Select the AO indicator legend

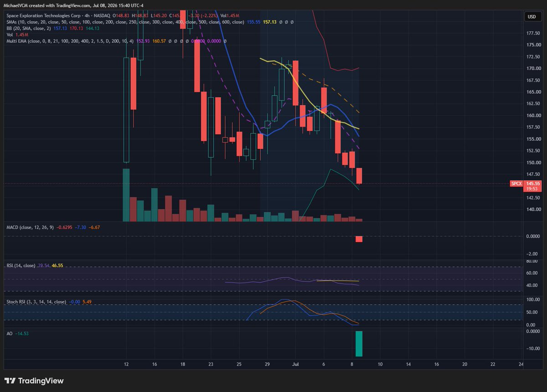(10, 333)
